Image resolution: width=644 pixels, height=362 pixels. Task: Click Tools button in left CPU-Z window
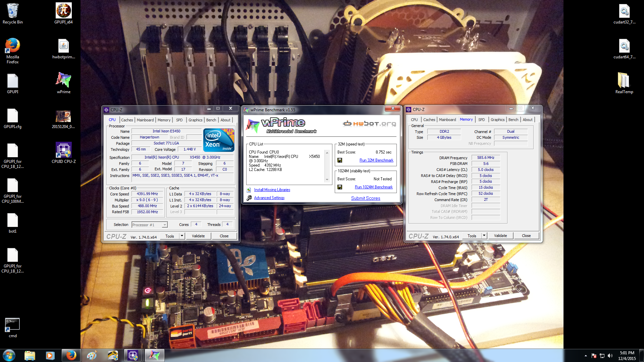pos(170,236)
